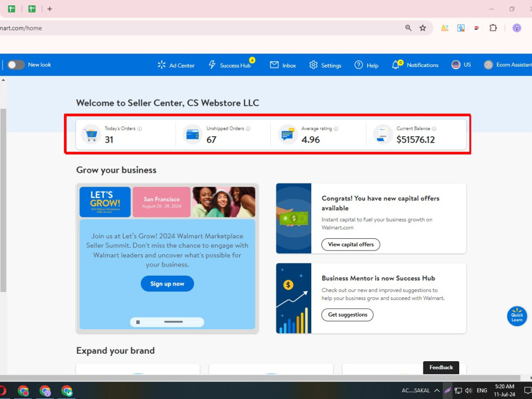
Task: Click the Today's Orders info icon
Action: pyautogui.click(x=139, y=129)
